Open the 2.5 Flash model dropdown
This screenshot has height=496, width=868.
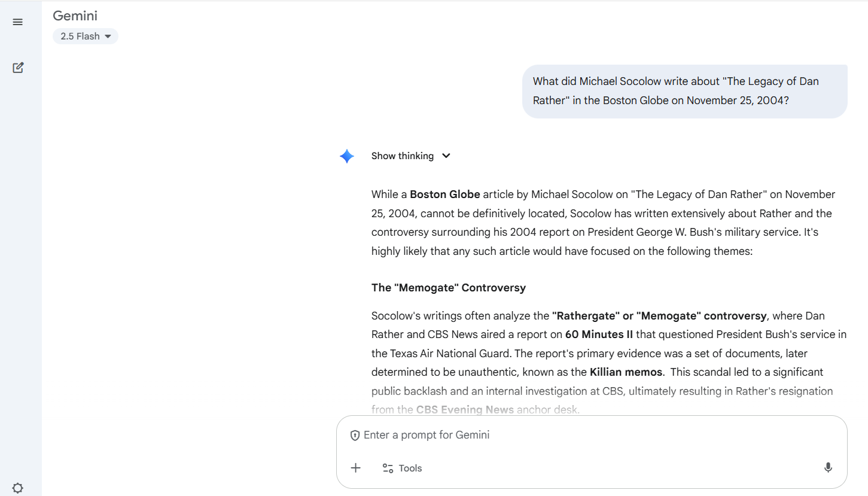[x=86, y=36]
